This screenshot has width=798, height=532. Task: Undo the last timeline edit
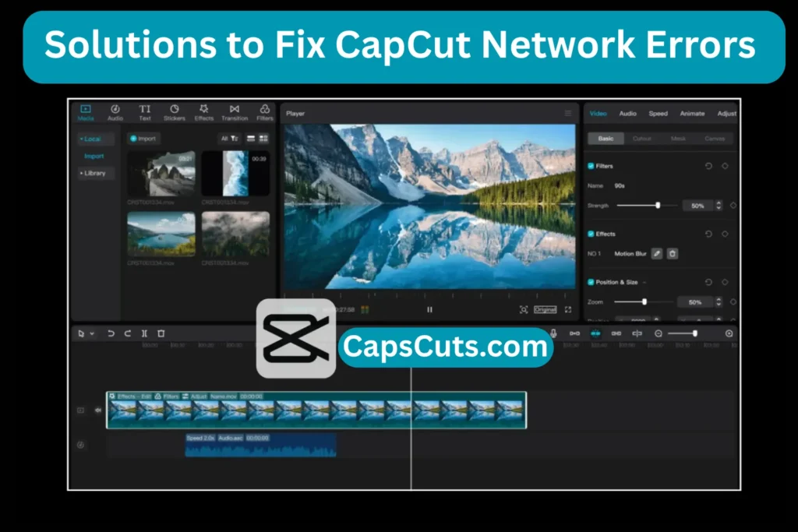[x=111, y=333]
